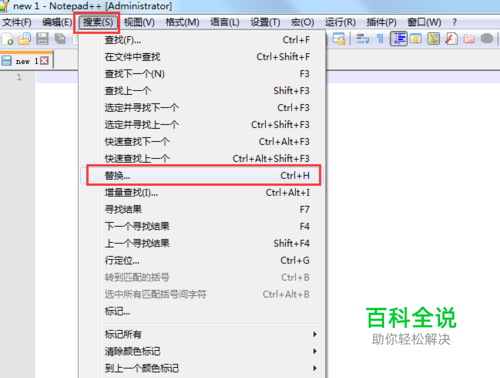Toggle the Indent guide toolbar icon
This screenshot has height=378, width=500.
tap(399, 39)
